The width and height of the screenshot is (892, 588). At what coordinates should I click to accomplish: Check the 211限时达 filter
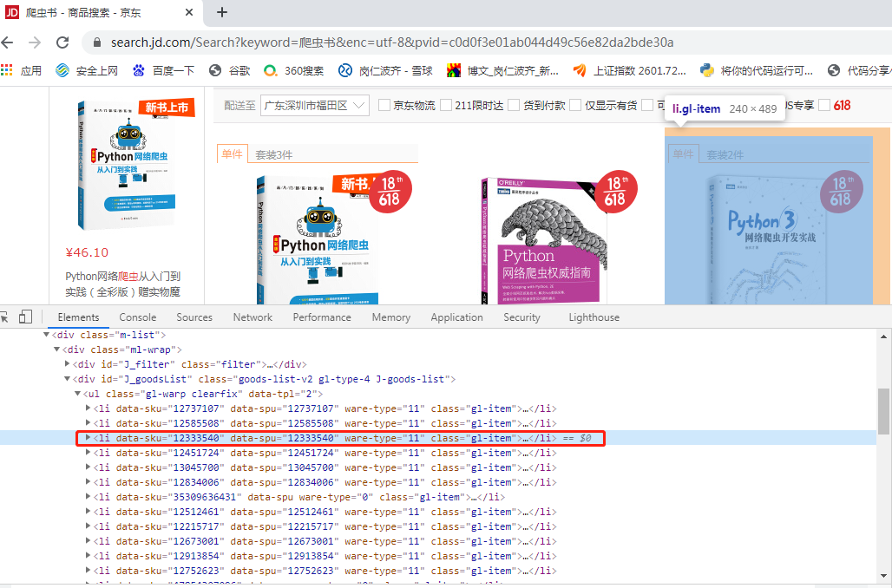point(446,105)
